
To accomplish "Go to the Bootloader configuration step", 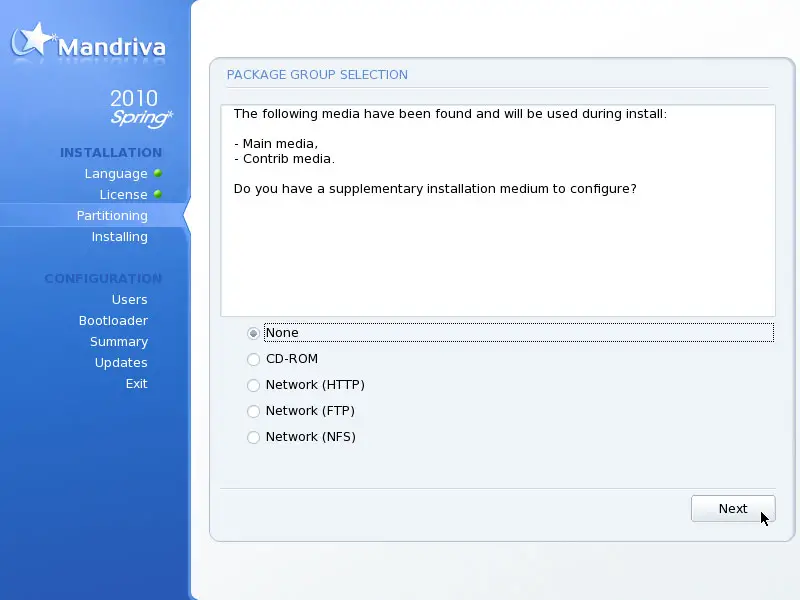I will click(113, 320).
